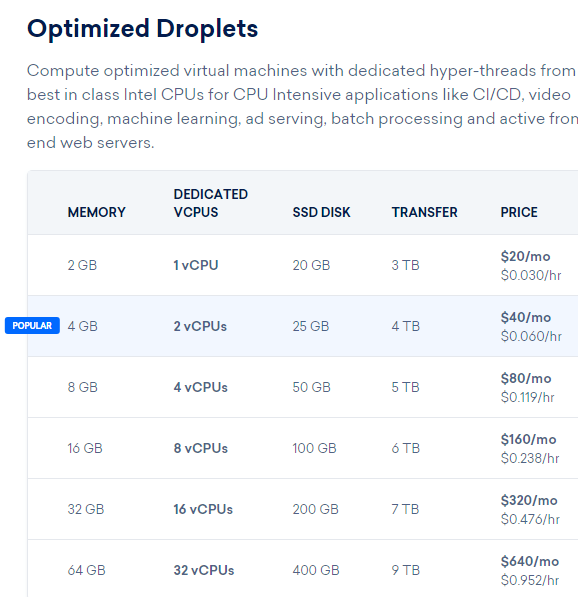Image resolution: width=578 pixels, height=597 pixels.
Task: Select the 4 GB popular plan row
Action: pos(303,326)
